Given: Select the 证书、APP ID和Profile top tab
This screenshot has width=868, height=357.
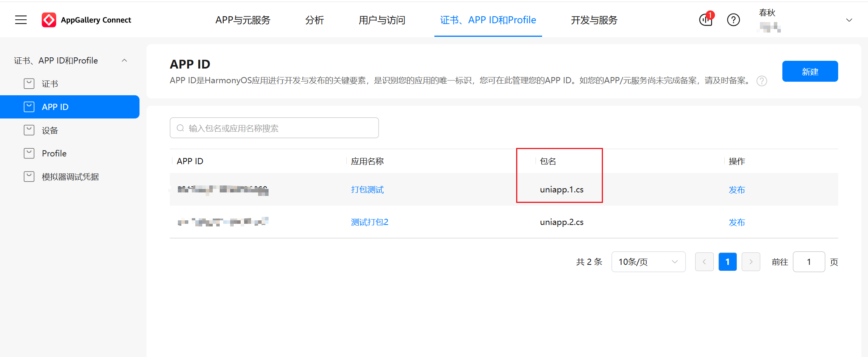Looking at the screenshot, I should click(488, 20).
